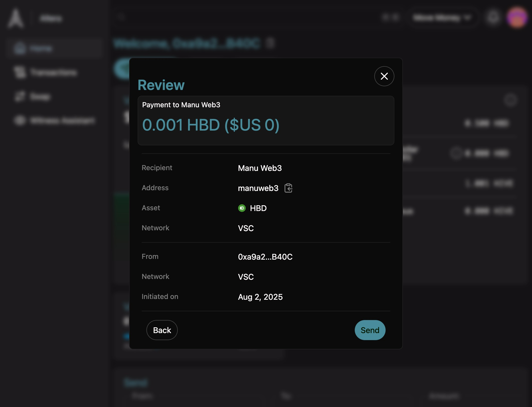
Task: Select 'Payment to Manu Web3' text
Action: click(181, 105)
